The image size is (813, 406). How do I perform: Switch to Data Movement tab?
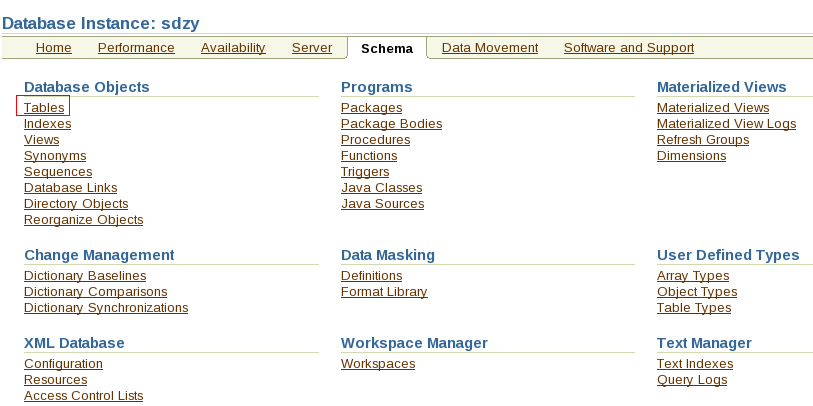point(490,48)
